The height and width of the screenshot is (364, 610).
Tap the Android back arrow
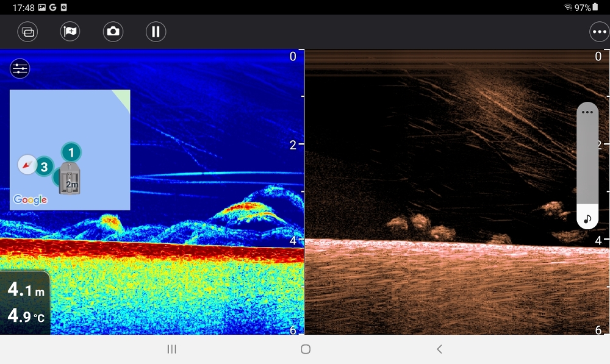(439, 349)
